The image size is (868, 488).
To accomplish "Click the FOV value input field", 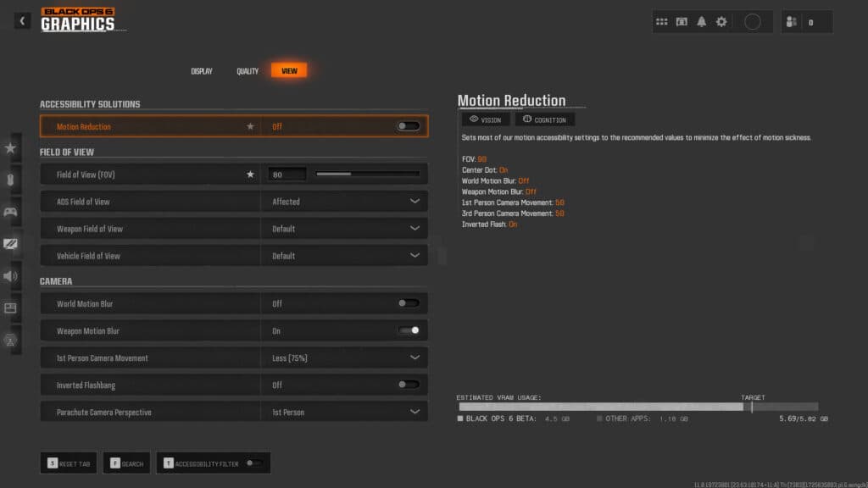I will 286,173.
